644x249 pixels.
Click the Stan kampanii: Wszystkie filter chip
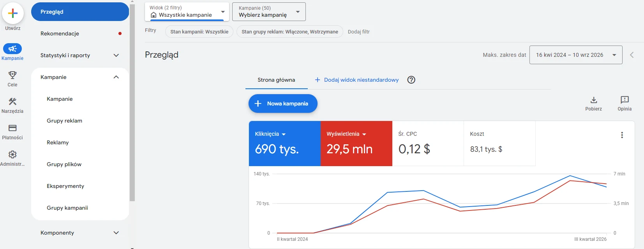click(x=199, y=32)
